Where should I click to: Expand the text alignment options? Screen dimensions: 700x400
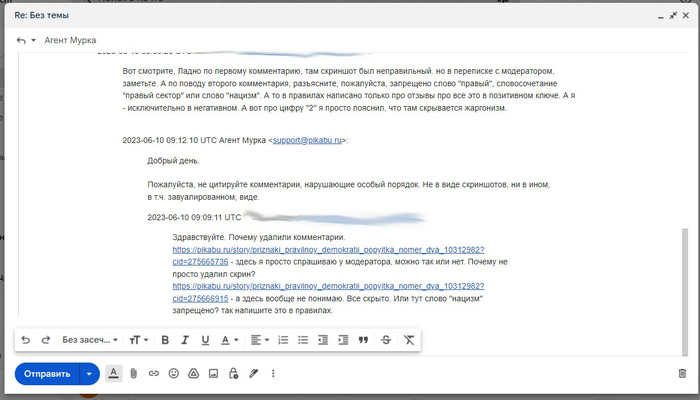pyautogui.click(x=259, y=340)
